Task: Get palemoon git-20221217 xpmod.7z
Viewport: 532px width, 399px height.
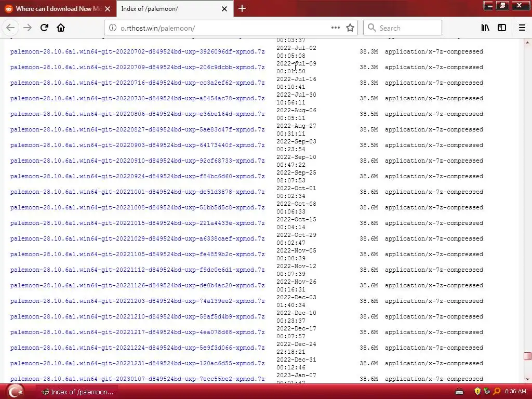Action: [x=137, y=332]
